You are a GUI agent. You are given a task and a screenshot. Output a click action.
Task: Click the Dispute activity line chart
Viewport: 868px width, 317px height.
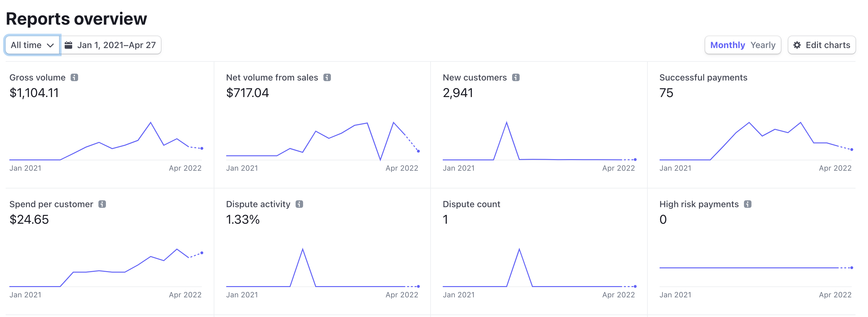point(322,267)
